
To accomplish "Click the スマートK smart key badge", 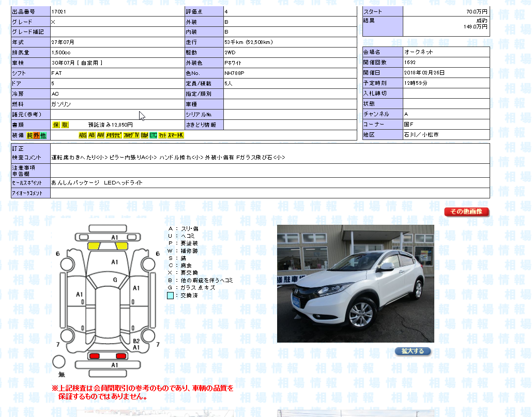I will point(176,135).
